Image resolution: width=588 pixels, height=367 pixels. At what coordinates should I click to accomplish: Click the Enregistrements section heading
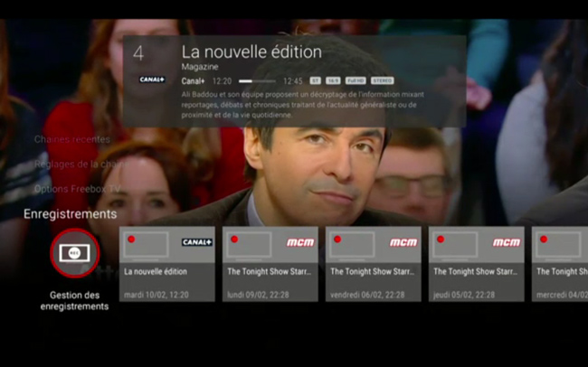coord(70,214)
